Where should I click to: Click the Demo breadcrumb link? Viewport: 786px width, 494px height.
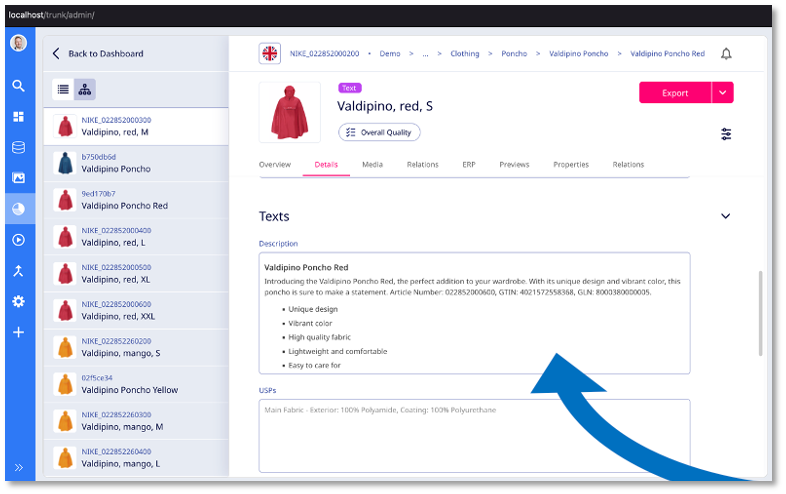click(390, 54)
